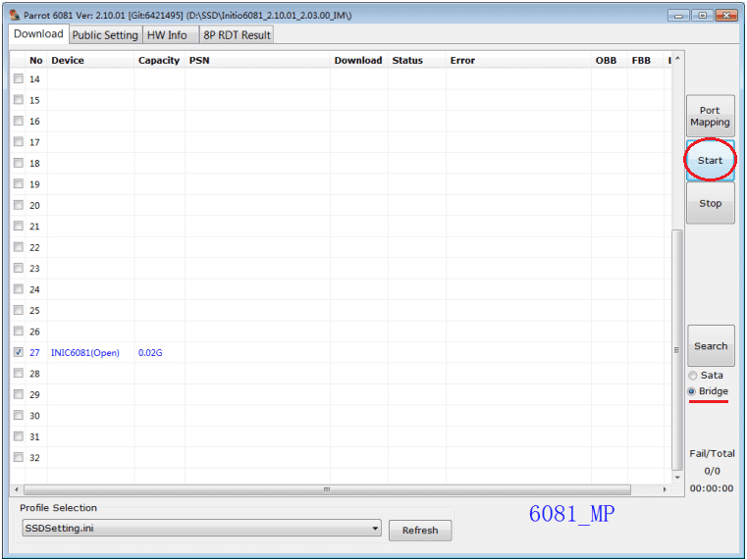This screenshot has height=560, width=747.
Task: Click the Refresh button
Action: (420, 530)
